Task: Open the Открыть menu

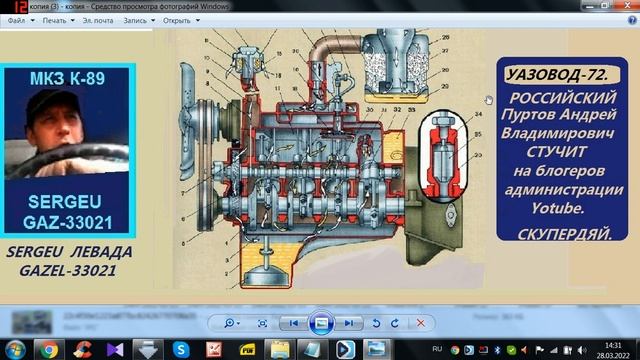Action: point(177,20)
